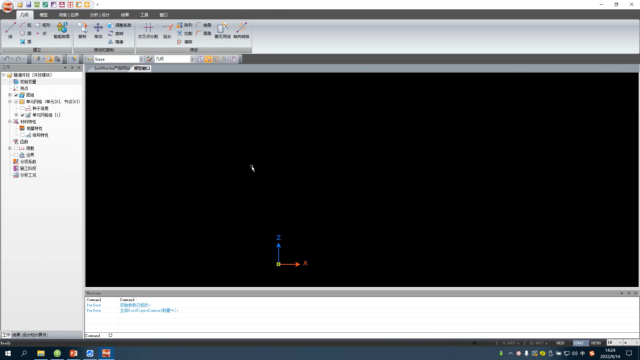Switch to the 结果 ribbon tab

[x=125, y=15]
